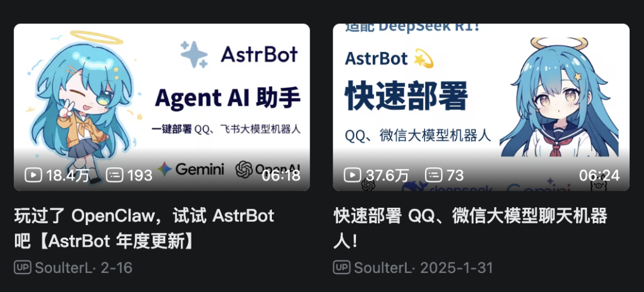This screenshot has width=644, height=292.
Task: Click the play count icon beside 18.4万
Action: (x=33, y=175)
